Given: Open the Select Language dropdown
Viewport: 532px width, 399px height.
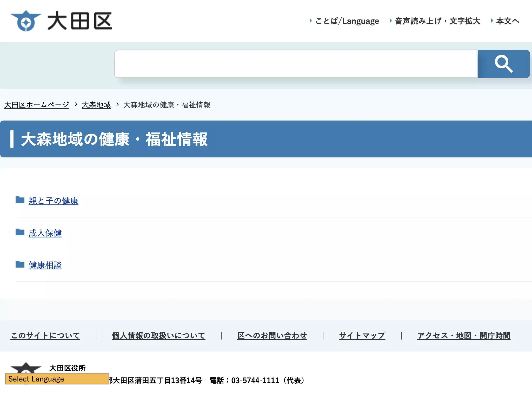Looking at the screenshot, I should click(x=57, y=379).
